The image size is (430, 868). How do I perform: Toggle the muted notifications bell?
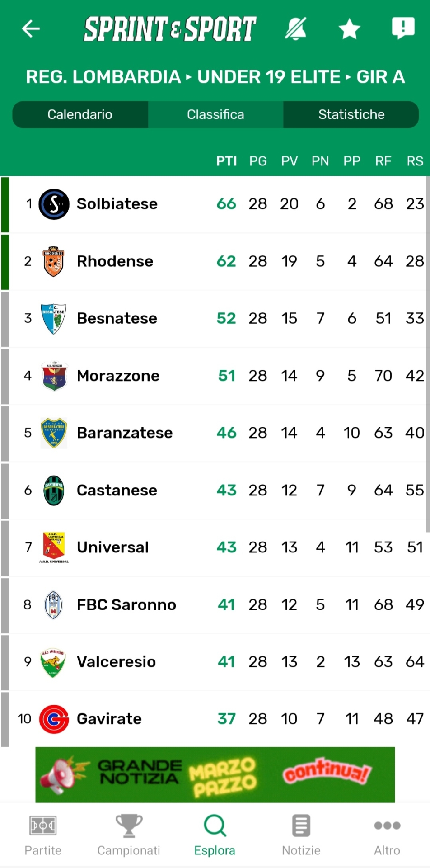(x=296, y=29)
